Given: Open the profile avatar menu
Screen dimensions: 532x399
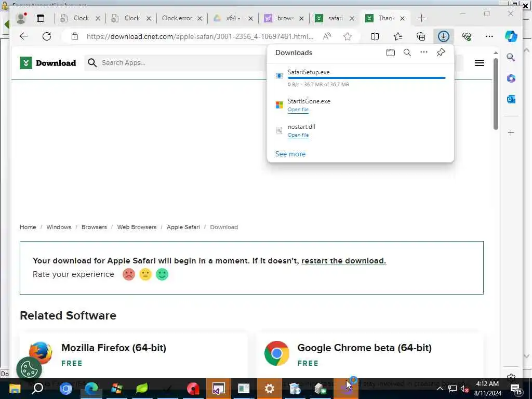Looking at the screenshot, I should coord(21,18).
